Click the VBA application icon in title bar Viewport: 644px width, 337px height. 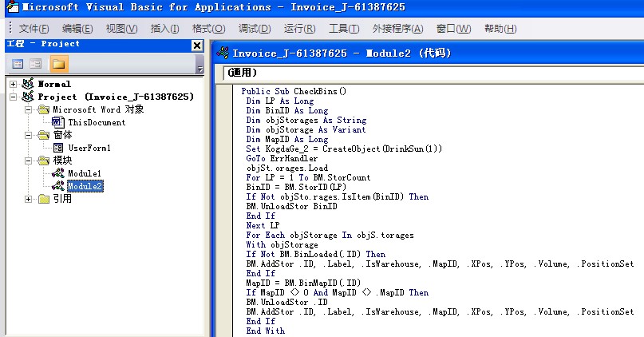coord(13,6)
